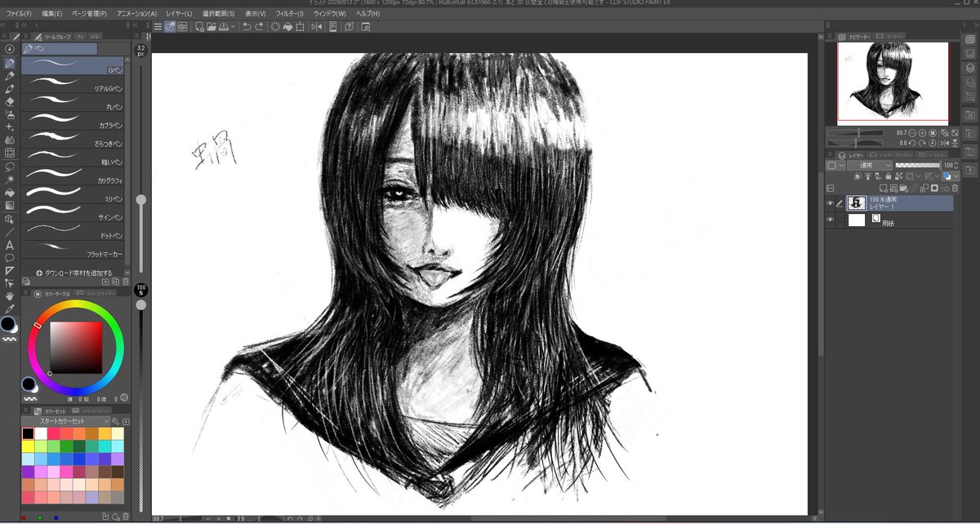Click the New document icon in command bar
The image size is (980, 524).
click(199, 26)
